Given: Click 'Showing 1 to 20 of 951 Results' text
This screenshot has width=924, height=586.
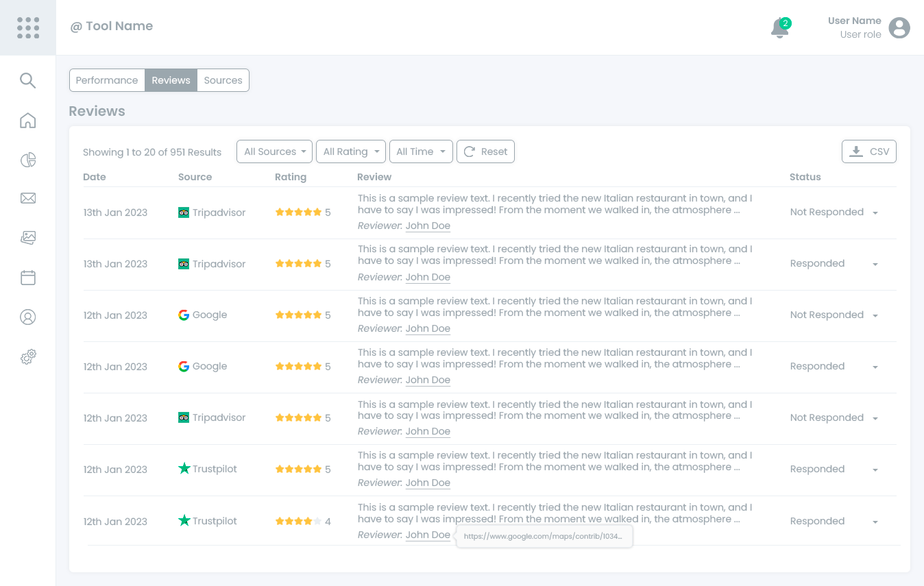Looking at the screenshot, I should 152,152.
